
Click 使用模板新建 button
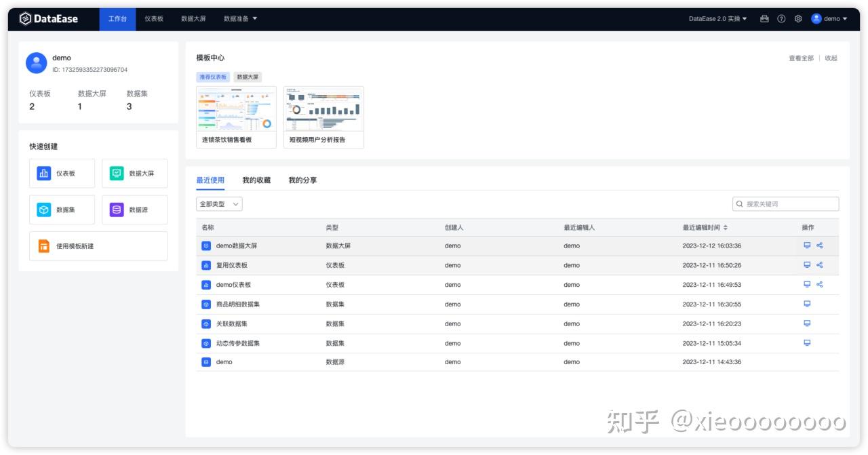point(98,246)
